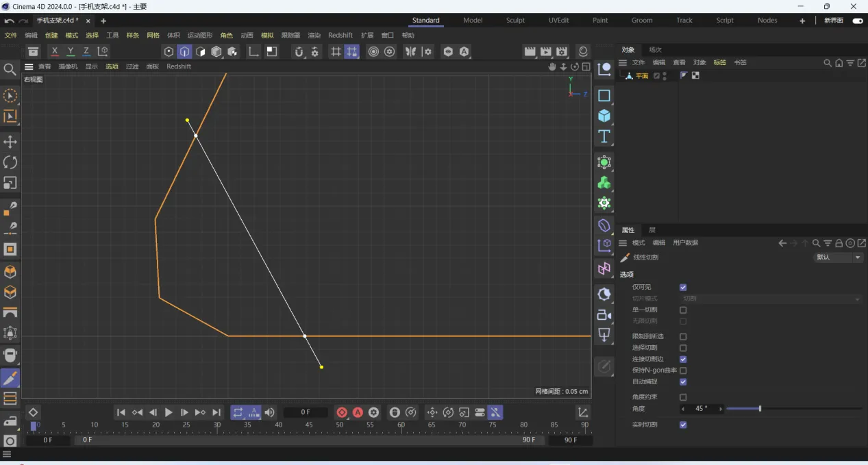
Task: Click the 新界面 toggle switch
Action: 856,21
